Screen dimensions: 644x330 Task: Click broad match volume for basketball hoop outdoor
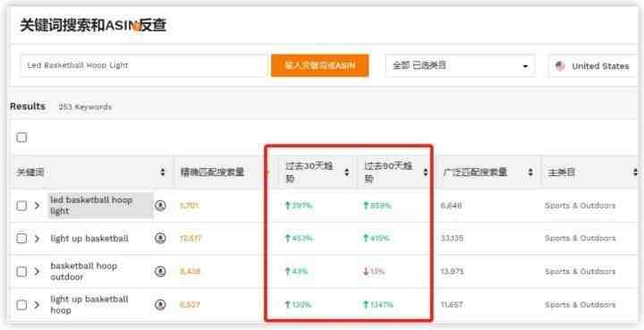(x=452, y=272)
